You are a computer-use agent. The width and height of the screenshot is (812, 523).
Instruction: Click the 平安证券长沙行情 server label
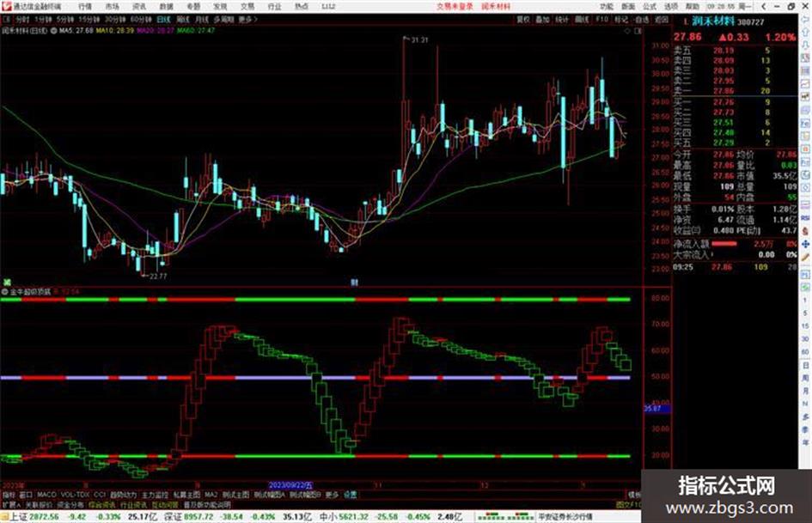click(x=565, y=517)
